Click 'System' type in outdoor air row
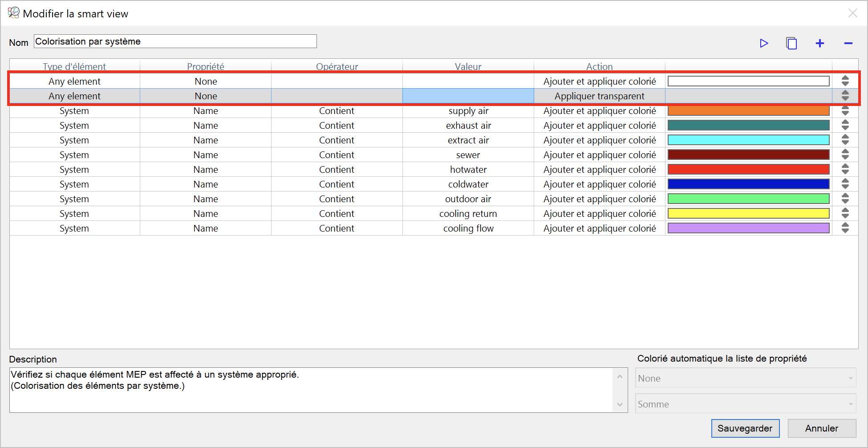This screenshot has height=448, width=868. coord(74,199)
